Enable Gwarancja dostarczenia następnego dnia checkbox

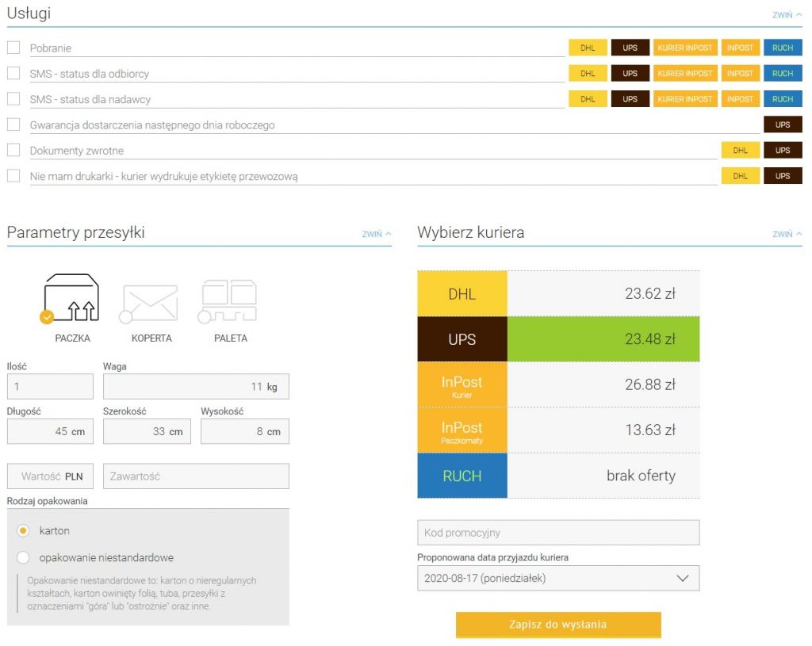coord(13,124)
